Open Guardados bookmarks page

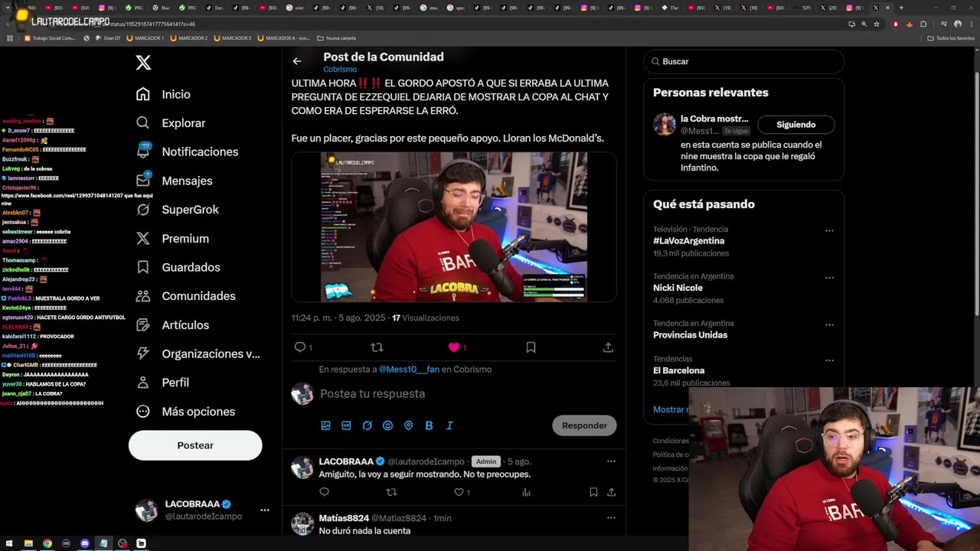coord(178,267)
